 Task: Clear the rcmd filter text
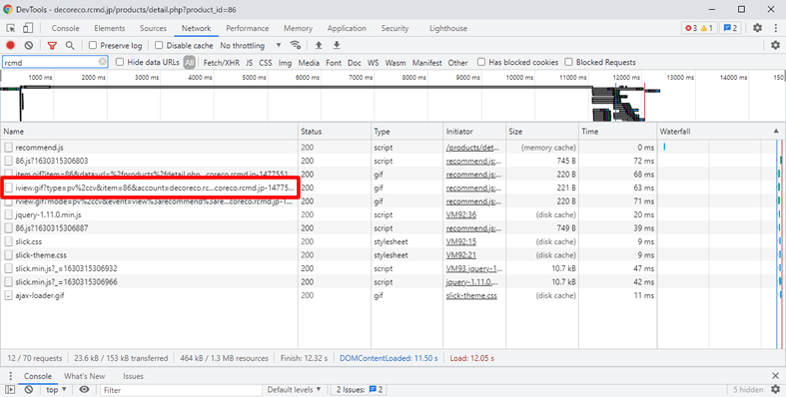(102, 62)
